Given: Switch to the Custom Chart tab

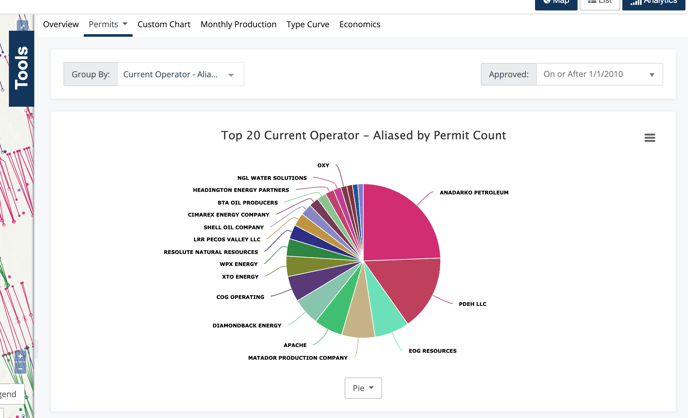Looking at the screenshot, I should tap(164, 24).
